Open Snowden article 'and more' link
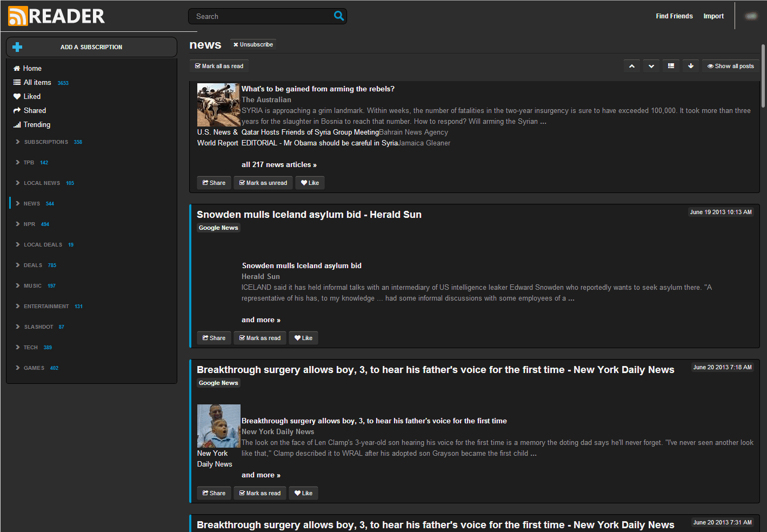This screenshot has height=532, width=767. pyautogui.click(x=261, y=320)
